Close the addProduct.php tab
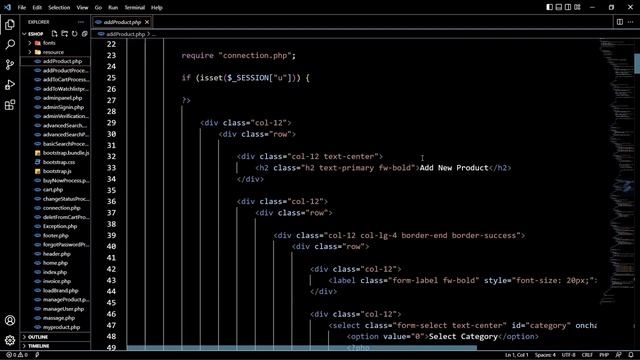 (147, 22)
